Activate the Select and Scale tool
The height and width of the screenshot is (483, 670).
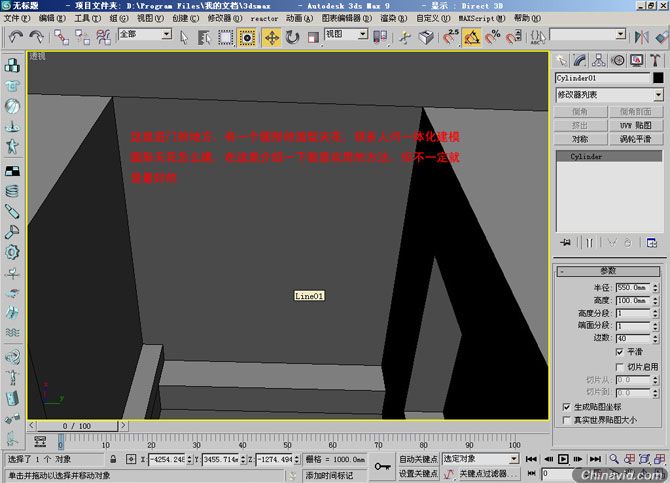point(313,38)
